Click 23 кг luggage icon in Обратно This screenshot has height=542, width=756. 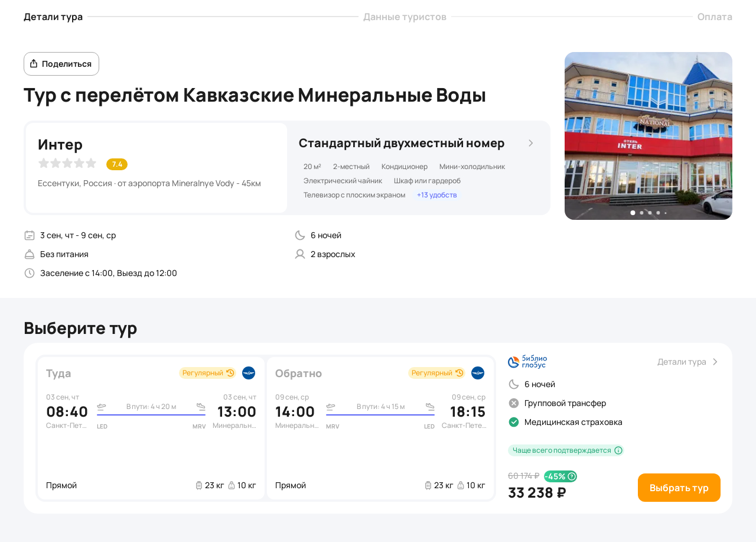pos(428,485)
